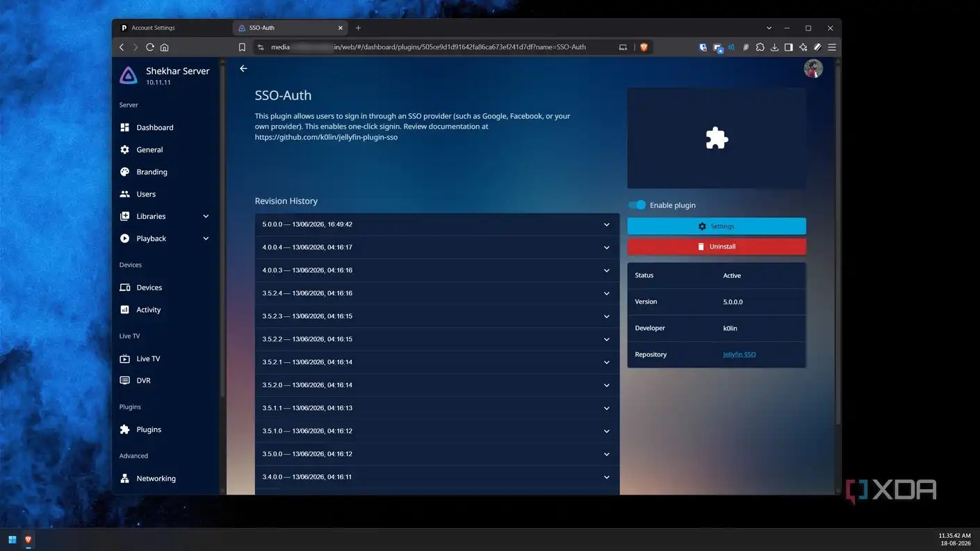Click the Version value '5.0.0.0'
The width and height of the screenshot is (980, 551).
(733, 302)
